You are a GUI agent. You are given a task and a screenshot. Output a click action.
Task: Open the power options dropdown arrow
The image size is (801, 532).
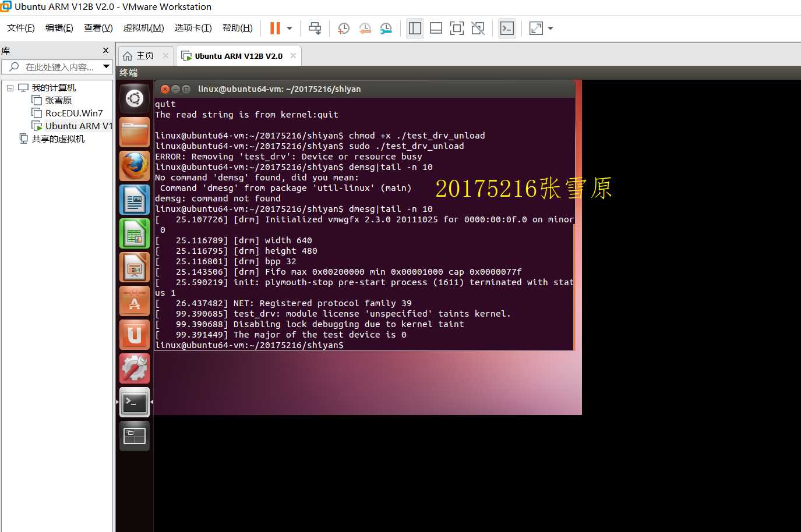click(x=290, y=28)
